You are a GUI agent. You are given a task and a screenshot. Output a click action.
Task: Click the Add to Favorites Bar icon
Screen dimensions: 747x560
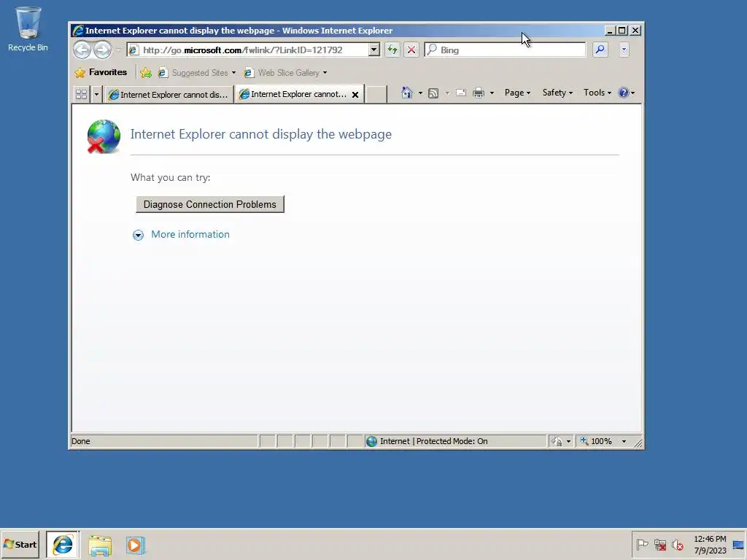[x=146, y=72]
